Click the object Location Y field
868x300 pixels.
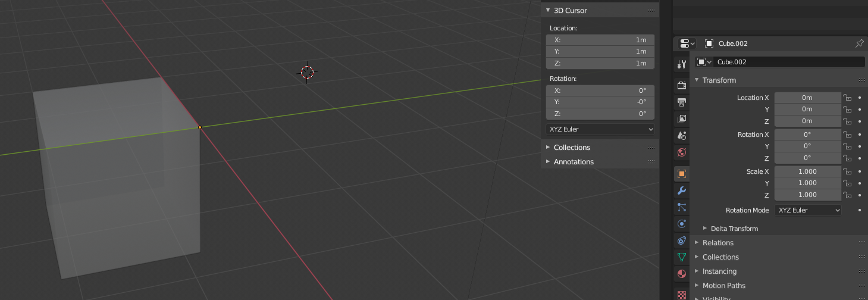coord(807,110)
